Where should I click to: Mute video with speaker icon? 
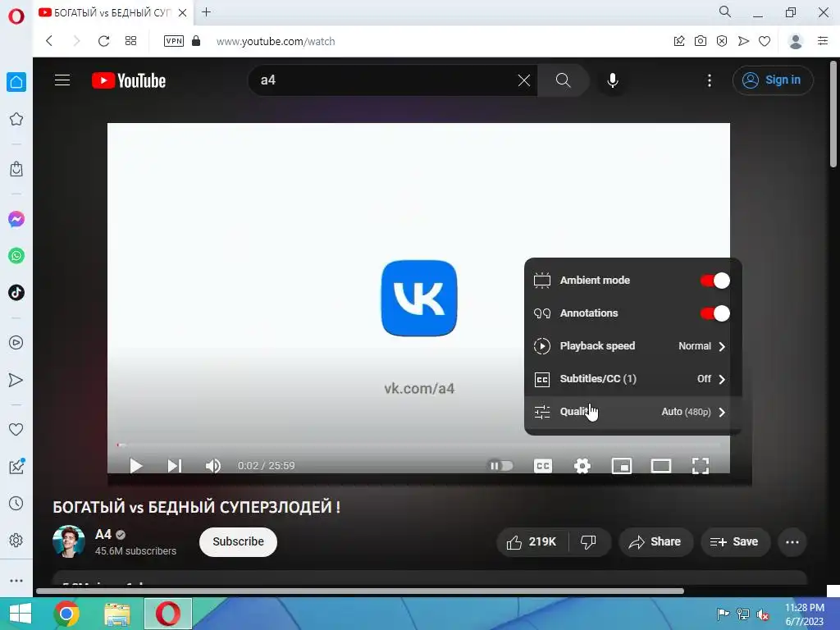coord(213,466)
